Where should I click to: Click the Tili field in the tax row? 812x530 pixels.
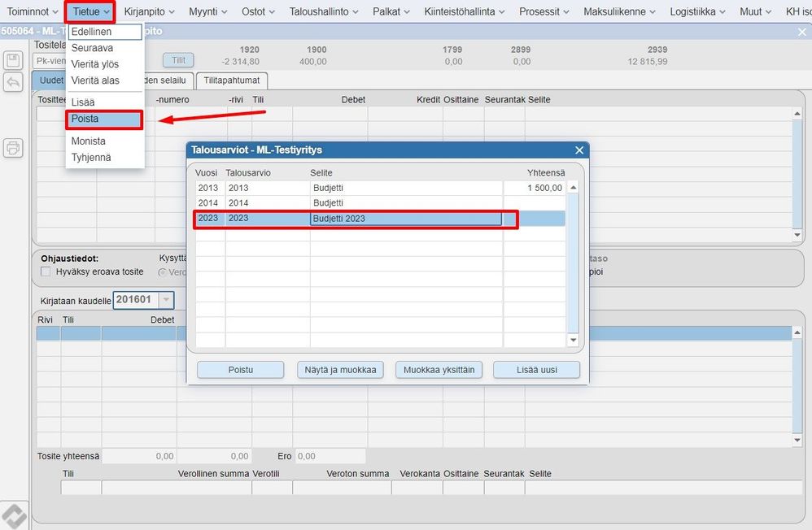pyautogui.click(x=81, y=487)
